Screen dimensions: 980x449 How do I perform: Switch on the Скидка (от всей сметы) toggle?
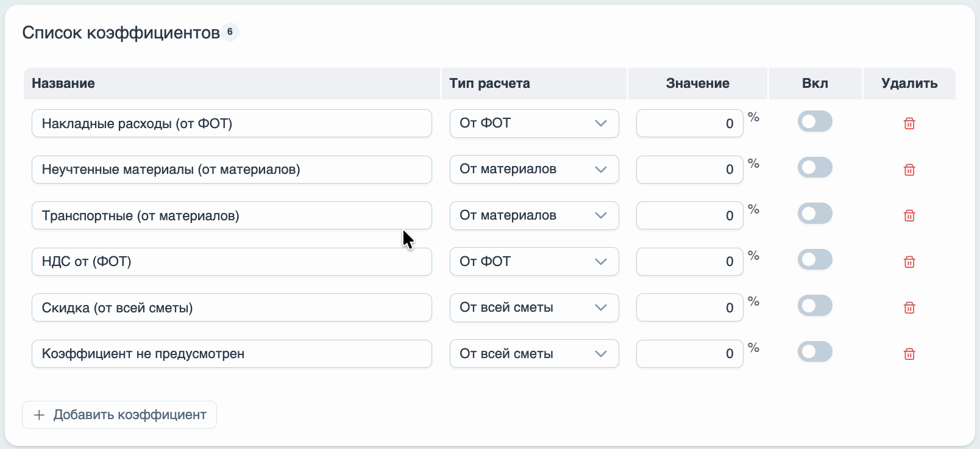pos(815,306)
